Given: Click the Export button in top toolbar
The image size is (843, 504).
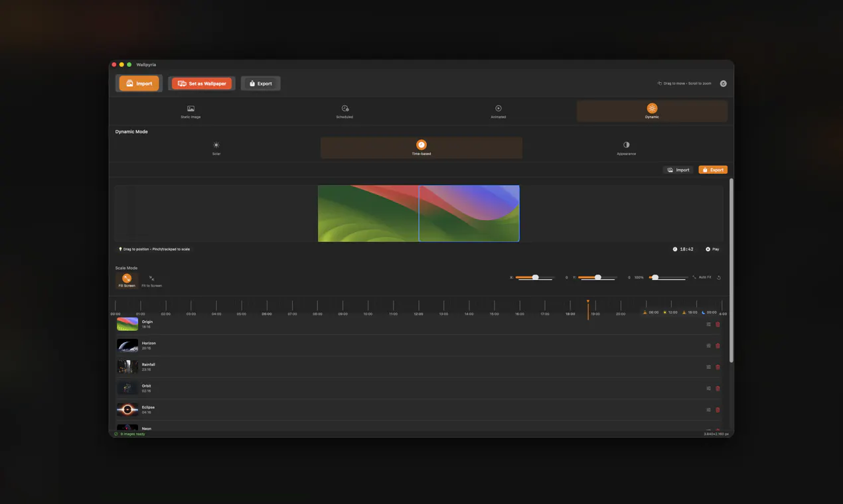Looking at the screenshot, I should pos(260,84).
